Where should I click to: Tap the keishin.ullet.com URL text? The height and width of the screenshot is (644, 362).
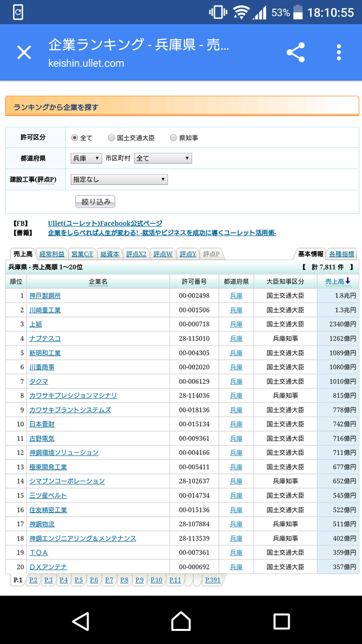[x=86, y=63]
